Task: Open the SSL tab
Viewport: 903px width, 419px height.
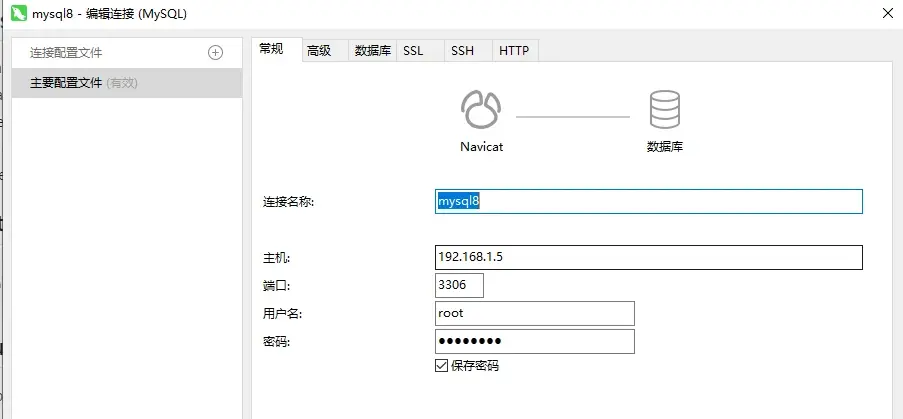Action: tap(413, 50)
